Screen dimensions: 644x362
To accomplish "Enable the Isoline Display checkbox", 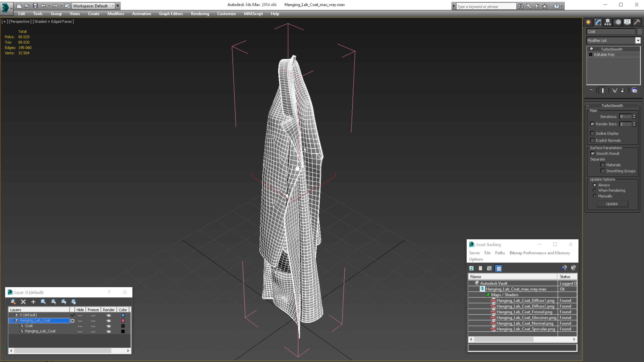I will [592, 133].
